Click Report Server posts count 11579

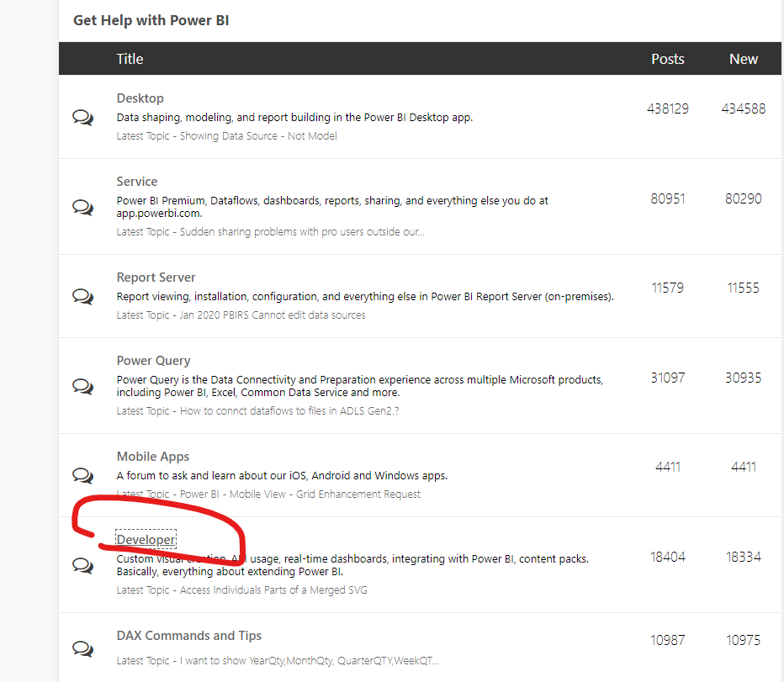pos(668,288)
